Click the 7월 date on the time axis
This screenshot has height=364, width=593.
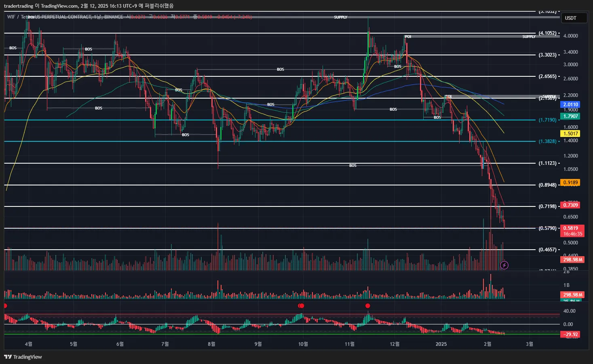165,344
